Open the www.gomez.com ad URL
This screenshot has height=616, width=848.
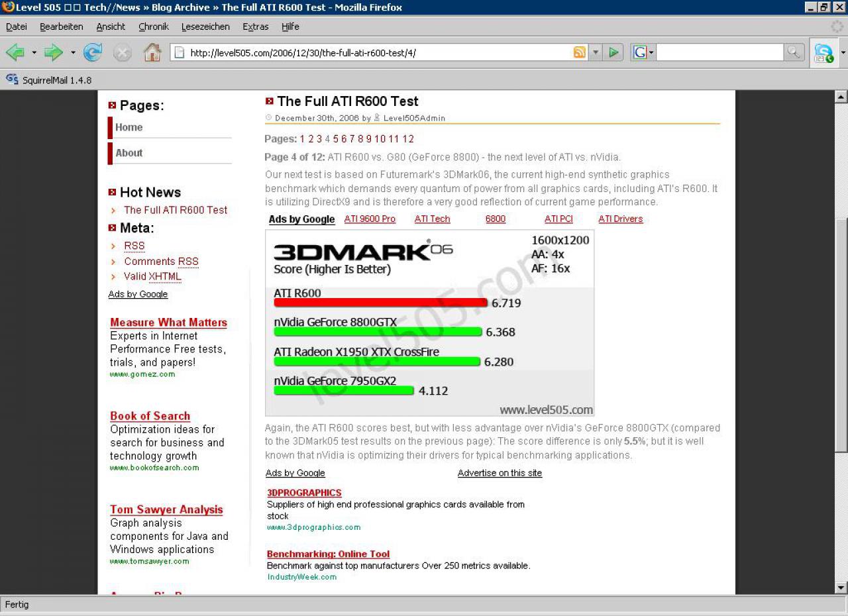142,374
